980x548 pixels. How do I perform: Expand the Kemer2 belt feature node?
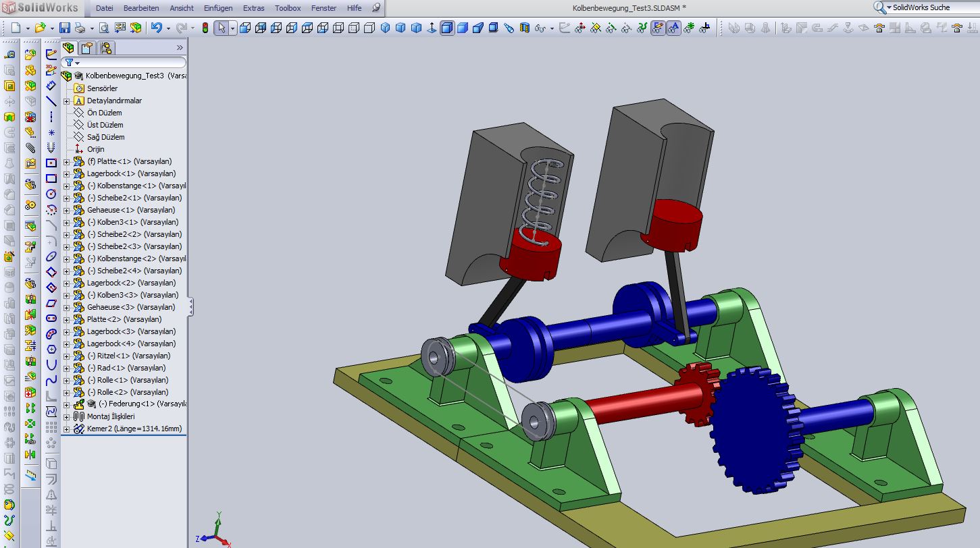pos(66,429)
